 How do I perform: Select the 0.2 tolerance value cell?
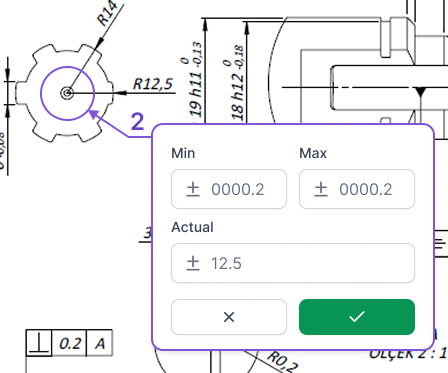click(x=70, y=343)
